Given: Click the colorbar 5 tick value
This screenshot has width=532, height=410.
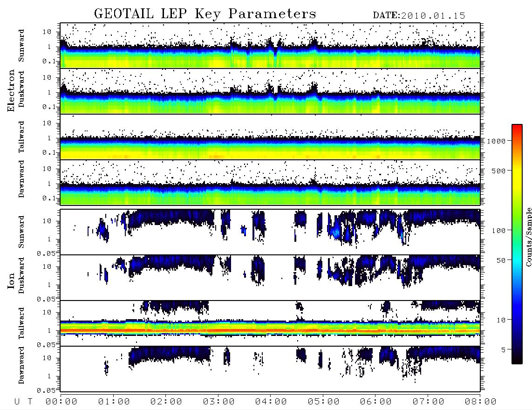Looking at the screenshot, I should 504,350.
